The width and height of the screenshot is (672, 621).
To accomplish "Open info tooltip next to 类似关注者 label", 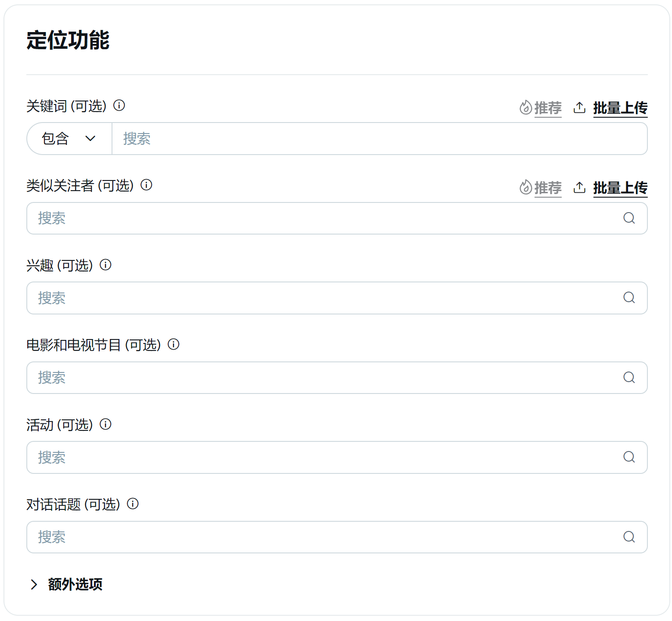I will point(146,185).
